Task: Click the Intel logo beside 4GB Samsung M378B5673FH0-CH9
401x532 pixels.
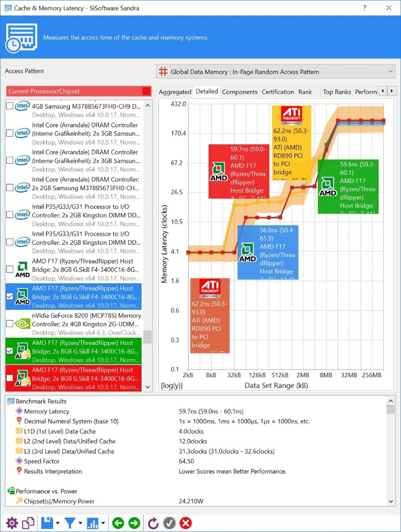Action: [22, 106]
